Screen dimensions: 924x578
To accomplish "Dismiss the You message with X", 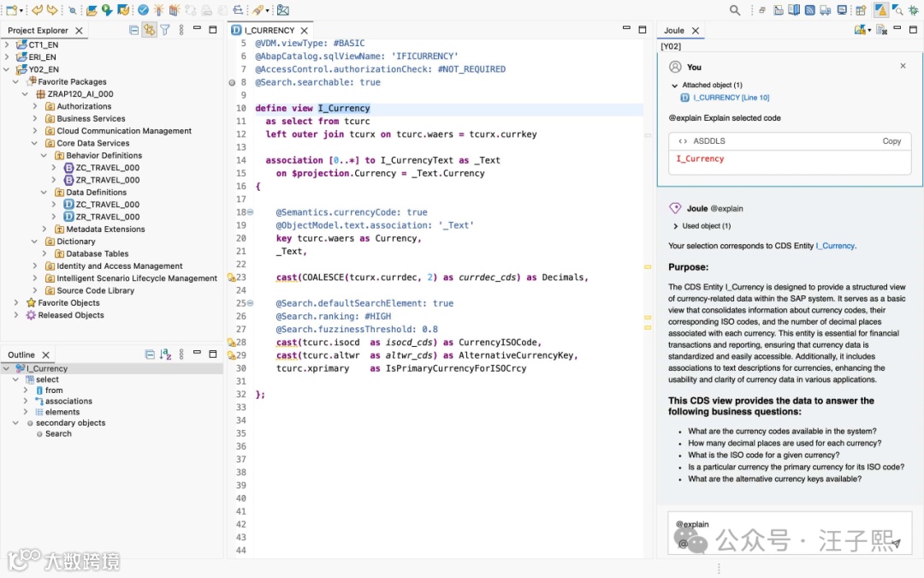I will point(903,66).
